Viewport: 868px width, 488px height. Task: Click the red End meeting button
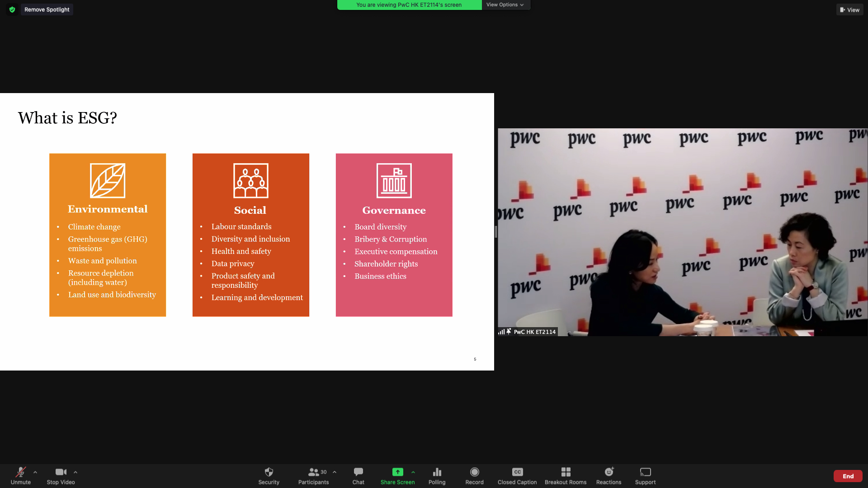pos(848,476)
